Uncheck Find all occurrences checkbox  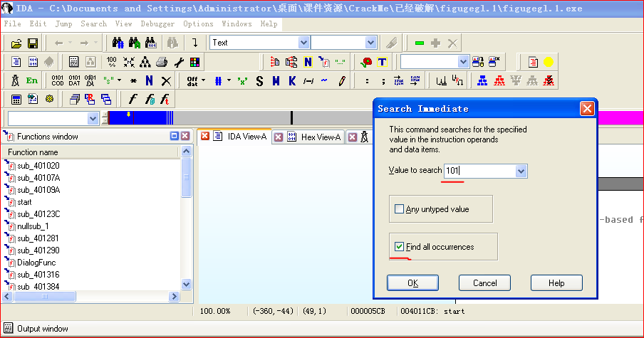coord(399,246)
